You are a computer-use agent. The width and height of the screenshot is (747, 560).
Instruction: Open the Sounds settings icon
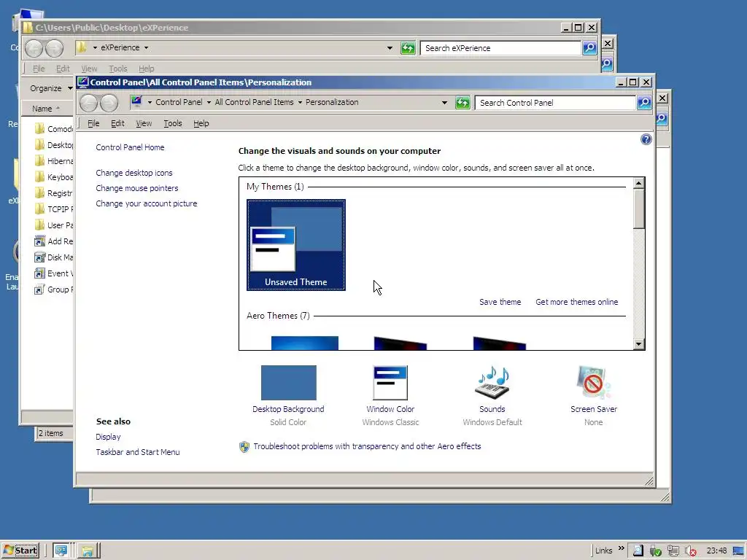pos(492,382)
